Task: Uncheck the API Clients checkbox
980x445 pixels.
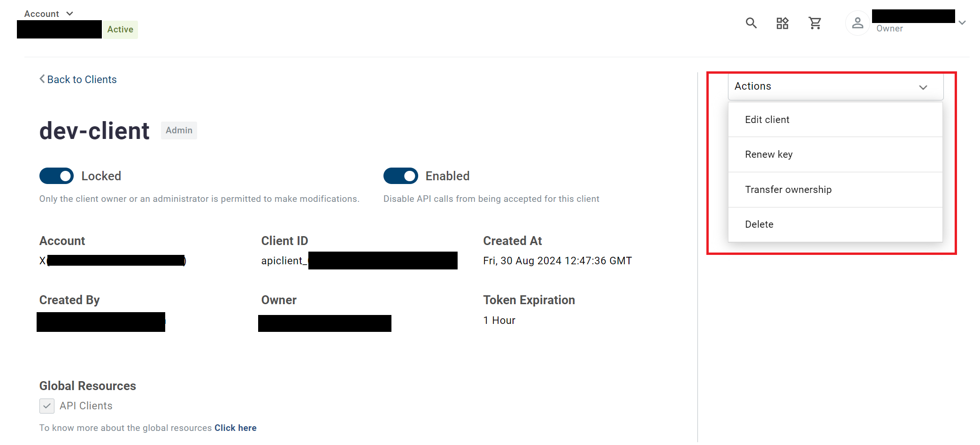Action: [x=47, y=406]
